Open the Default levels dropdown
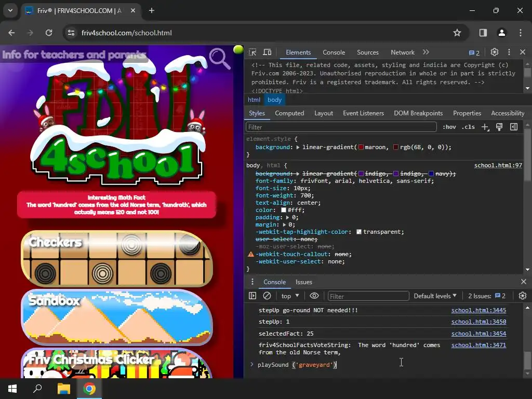 point(435,296)
